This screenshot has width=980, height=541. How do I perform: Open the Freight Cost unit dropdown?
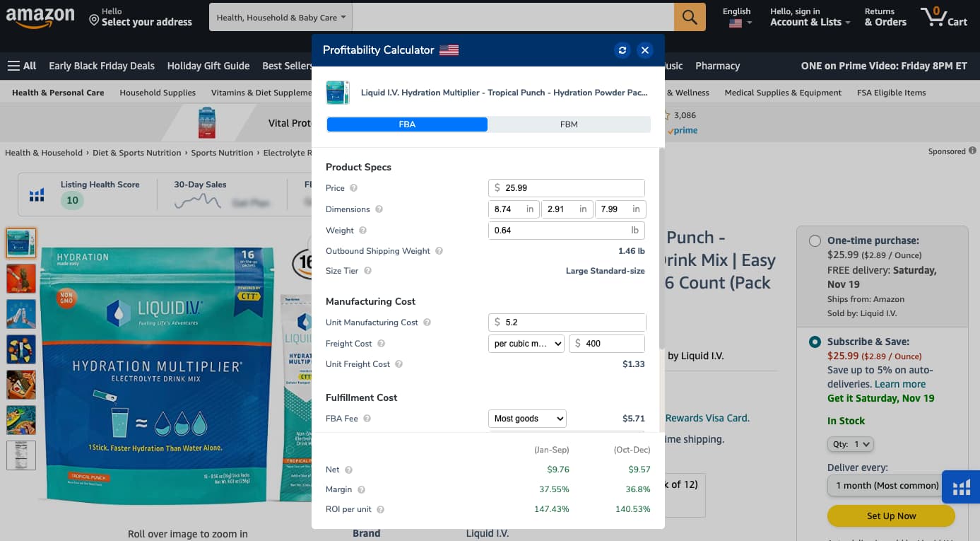(x=526, y=344)
